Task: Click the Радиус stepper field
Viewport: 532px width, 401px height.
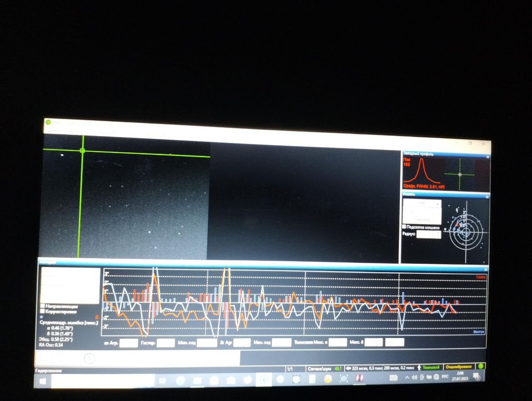Action: point(428,235)
